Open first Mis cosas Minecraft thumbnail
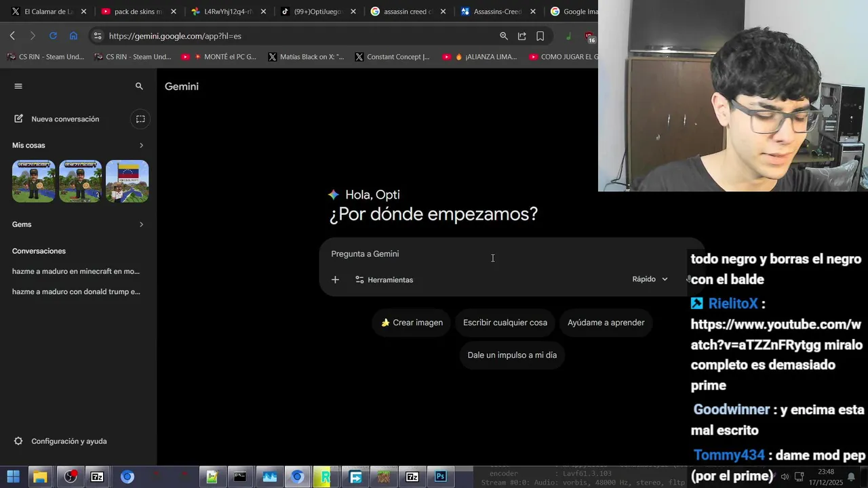Viewport: 868px width, 488px height. (x=33, y=181)
